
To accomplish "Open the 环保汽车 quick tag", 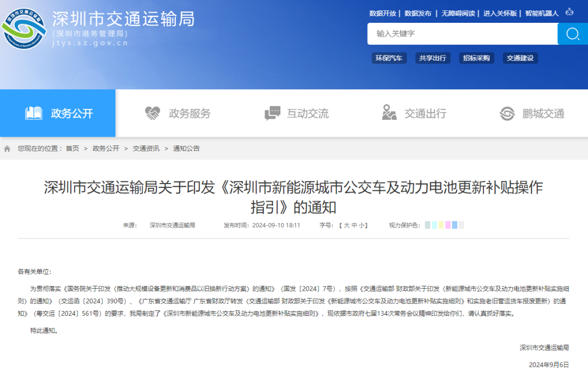I will coord(389,58).
